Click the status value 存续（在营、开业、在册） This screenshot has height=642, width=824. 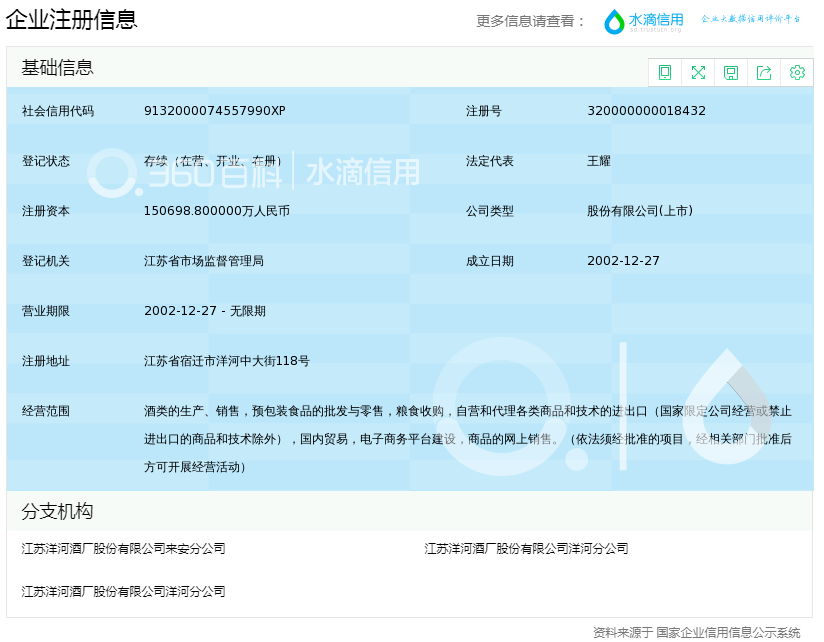coord(215,161)
